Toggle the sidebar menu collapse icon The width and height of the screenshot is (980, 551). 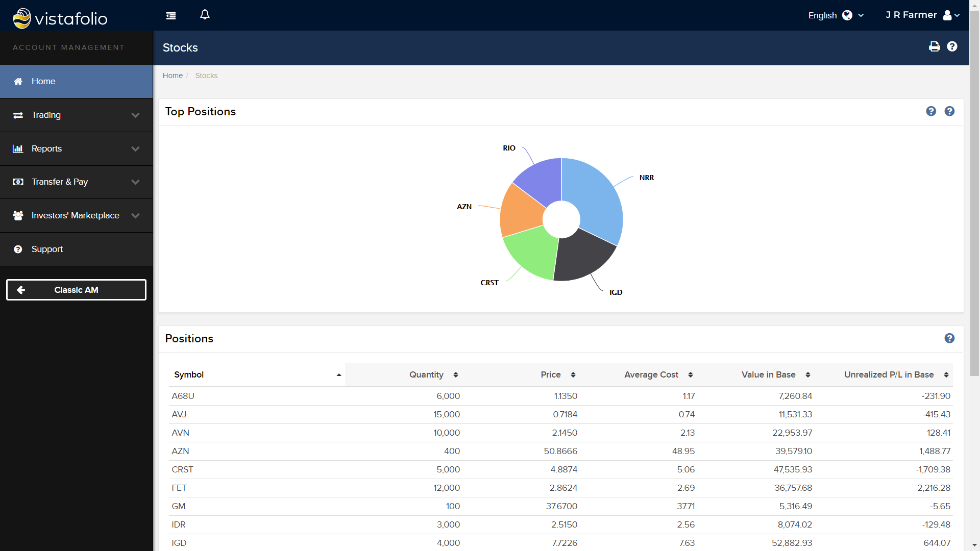171,16
